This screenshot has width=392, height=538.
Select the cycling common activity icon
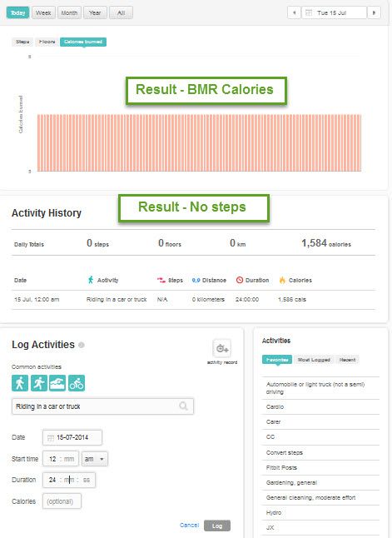pyautogui.click(x=77, y=383)
